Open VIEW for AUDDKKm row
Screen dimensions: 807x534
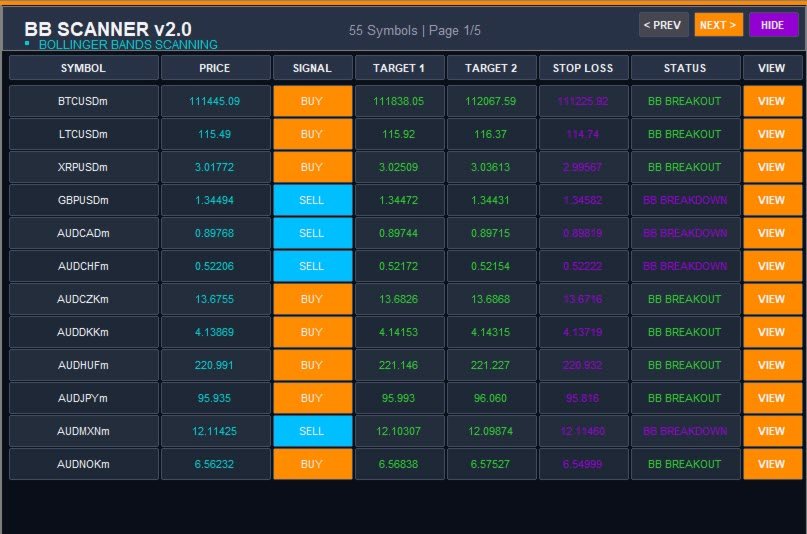click(x=772, y=331)
